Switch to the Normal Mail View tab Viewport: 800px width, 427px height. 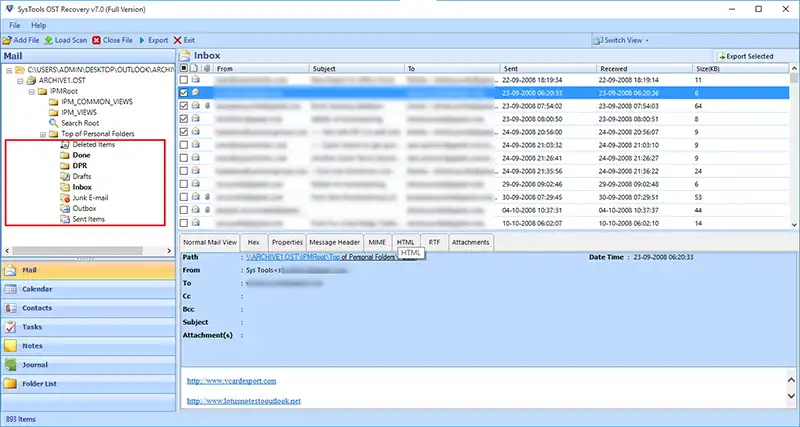pyautogui.click(x=210, y=242)
